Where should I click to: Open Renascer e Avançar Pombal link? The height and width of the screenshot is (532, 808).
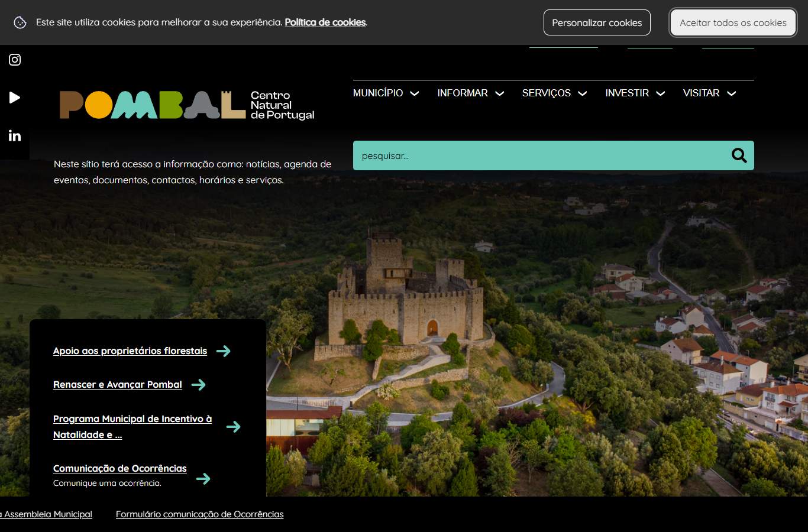pos(118,385)
